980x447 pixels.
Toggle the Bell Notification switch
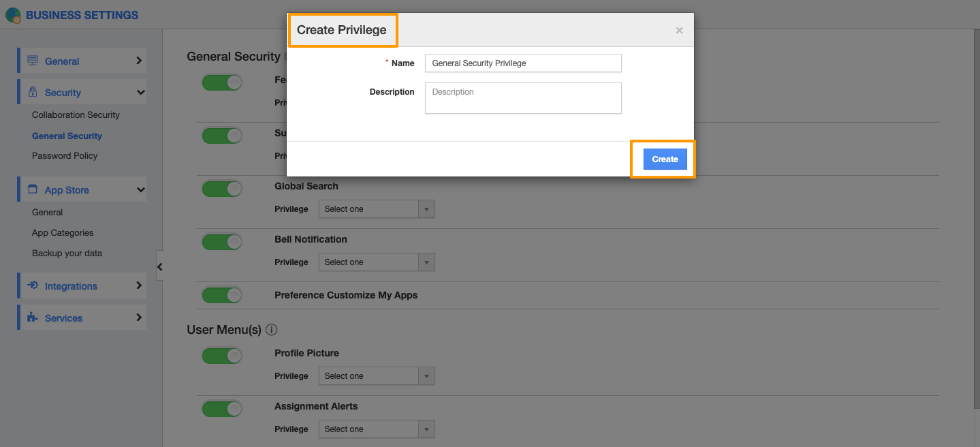coord(222,242)
